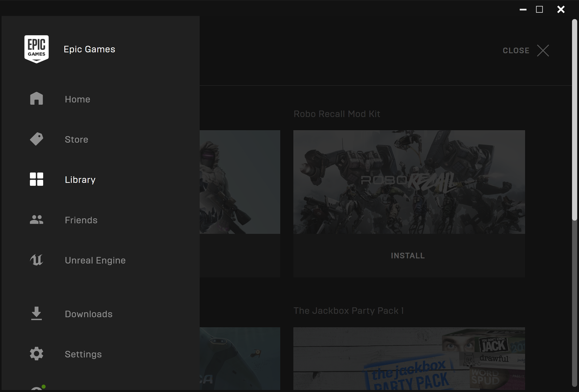The image size is (579, 392).
Task: Install Robo Recall Mod Kit
Action: point(408,256)
